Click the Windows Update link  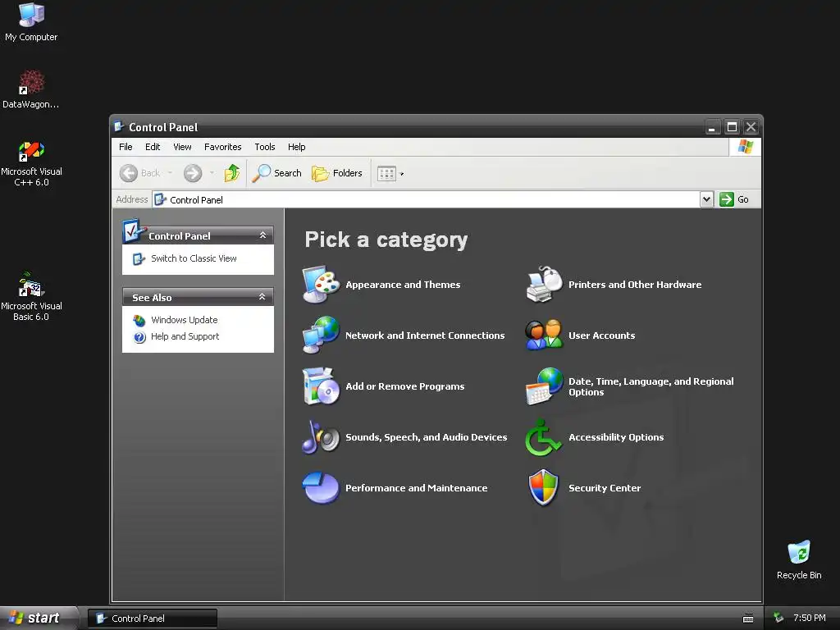click(x=185, y=320)
